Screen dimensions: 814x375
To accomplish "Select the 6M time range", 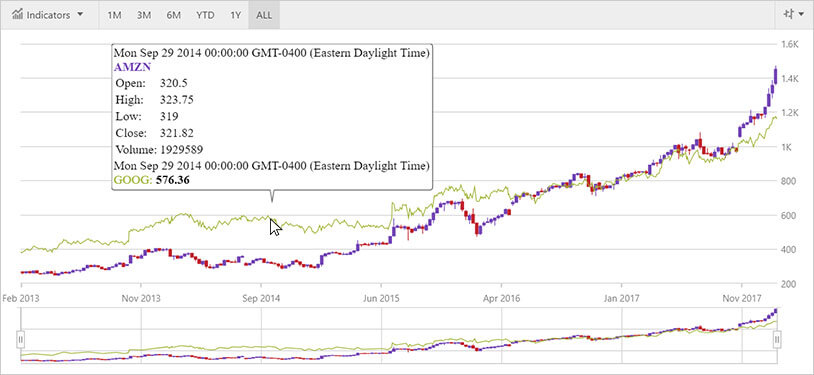I will pos(173,15).
